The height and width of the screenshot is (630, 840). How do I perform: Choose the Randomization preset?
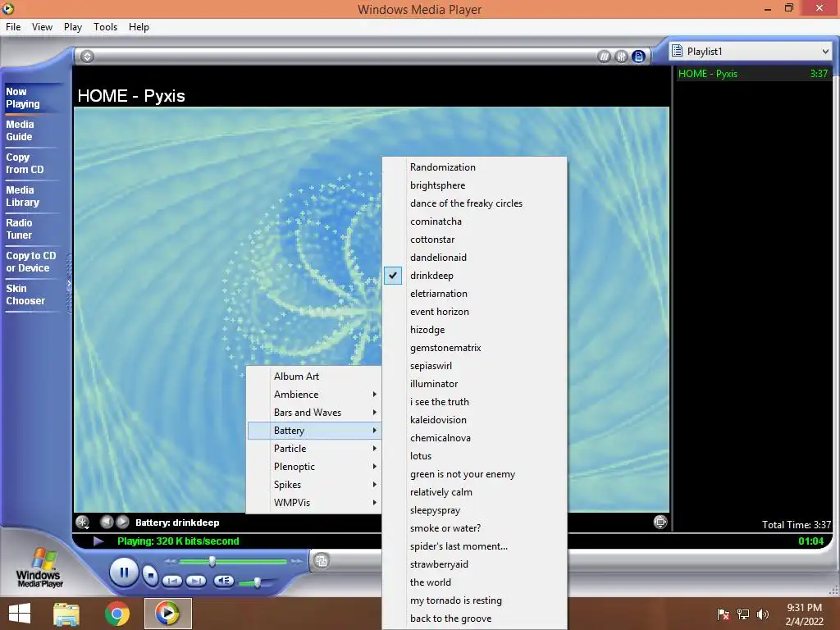475,167
